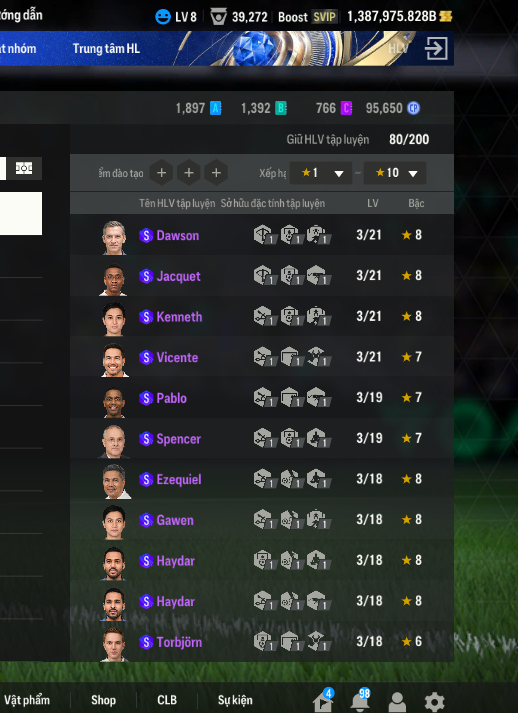Click the home icon with badge 4
This screenshot has height=713, width=518.
click(324, 701)
